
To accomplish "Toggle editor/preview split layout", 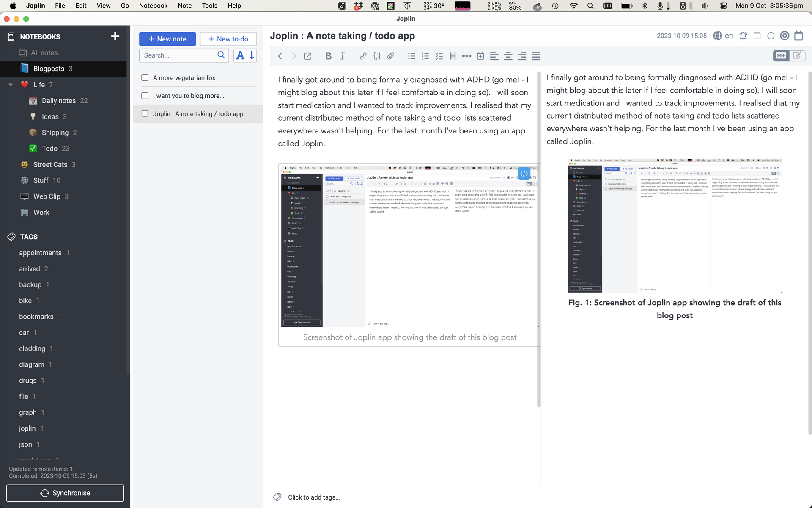I will [757, 36].
